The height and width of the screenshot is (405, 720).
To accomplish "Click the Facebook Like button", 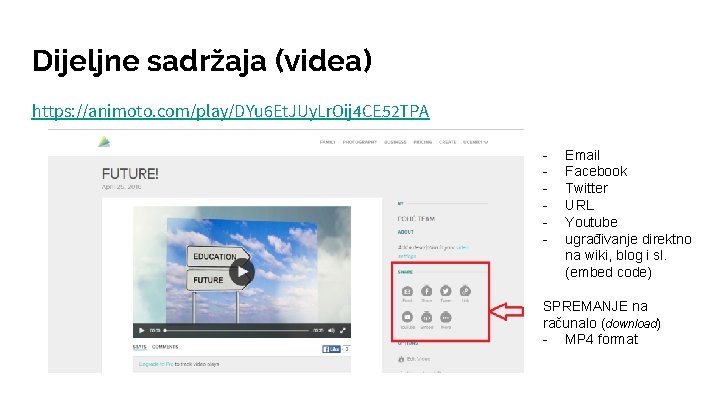I will point(331,349).
